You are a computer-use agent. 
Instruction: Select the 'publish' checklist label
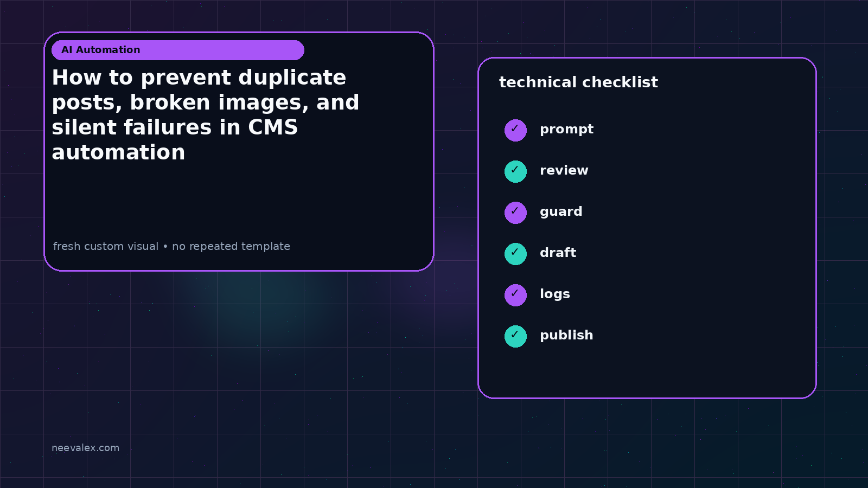coord(566,336)
